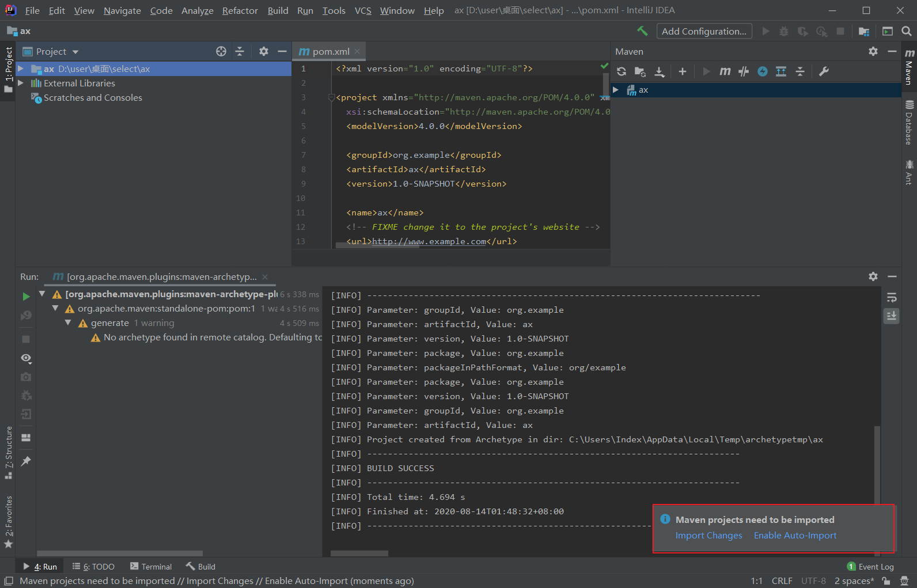Reimport all Maven projects icon
This screenshot has width=917, height=588.
[622, 71]
